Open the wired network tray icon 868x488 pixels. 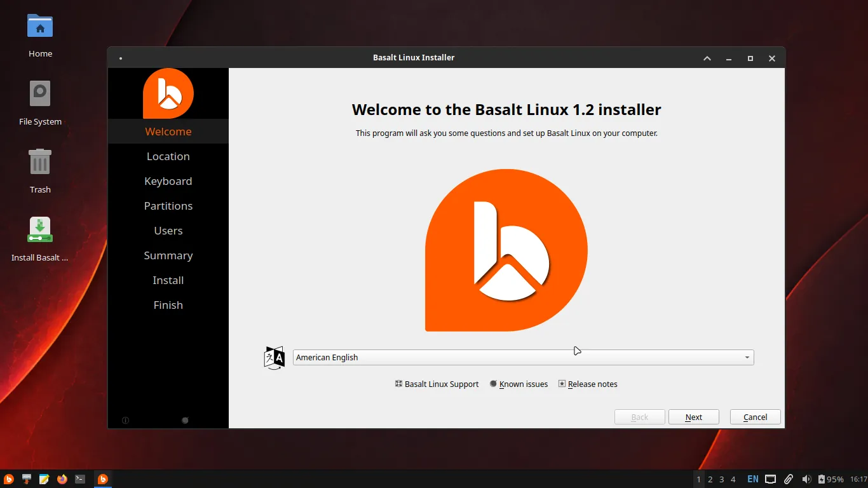pyautogui.click(x=770, y=479)
